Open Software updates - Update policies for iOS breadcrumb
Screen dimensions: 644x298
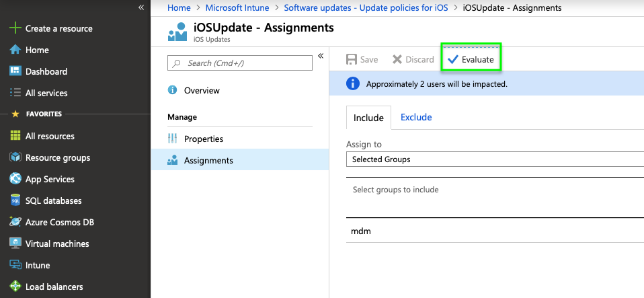click(366, 8)
